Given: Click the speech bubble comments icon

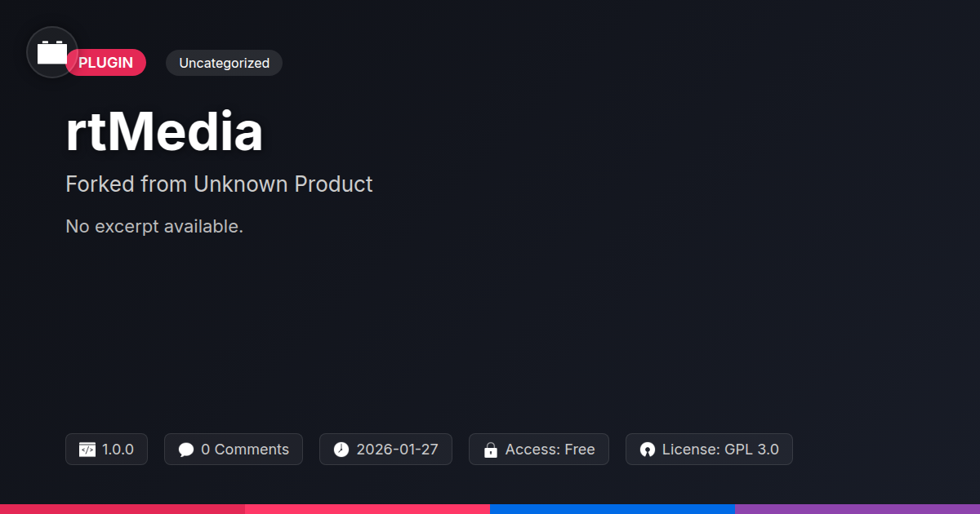Looking at the screenshot, I should [186, 450].
